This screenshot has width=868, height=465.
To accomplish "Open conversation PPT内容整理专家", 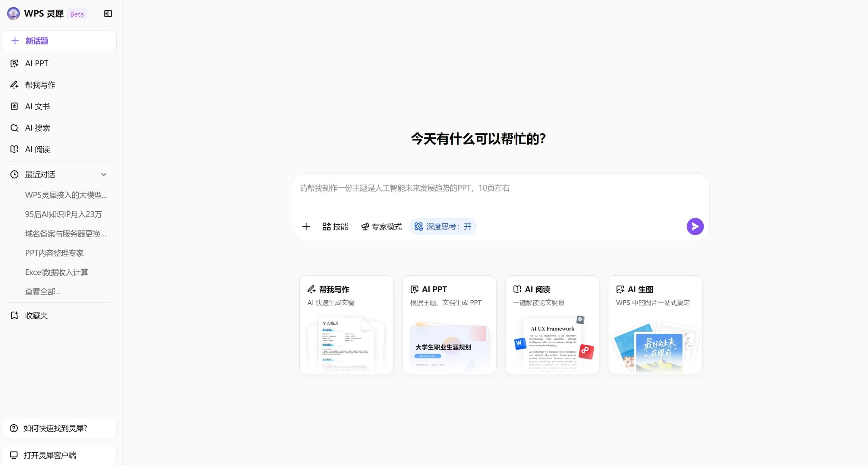I will (54, 253).
